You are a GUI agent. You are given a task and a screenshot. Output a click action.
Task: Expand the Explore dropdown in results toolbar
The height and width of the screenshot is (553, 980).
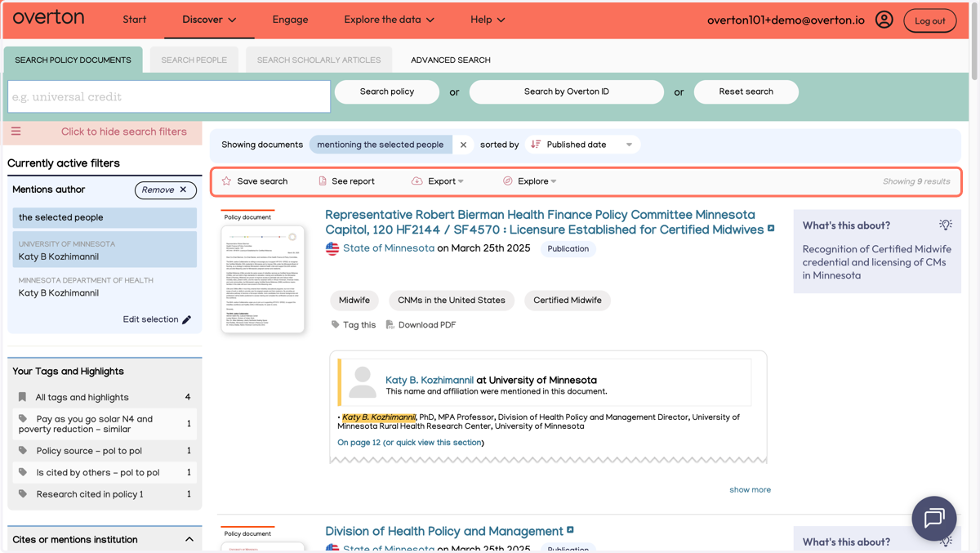554,181
